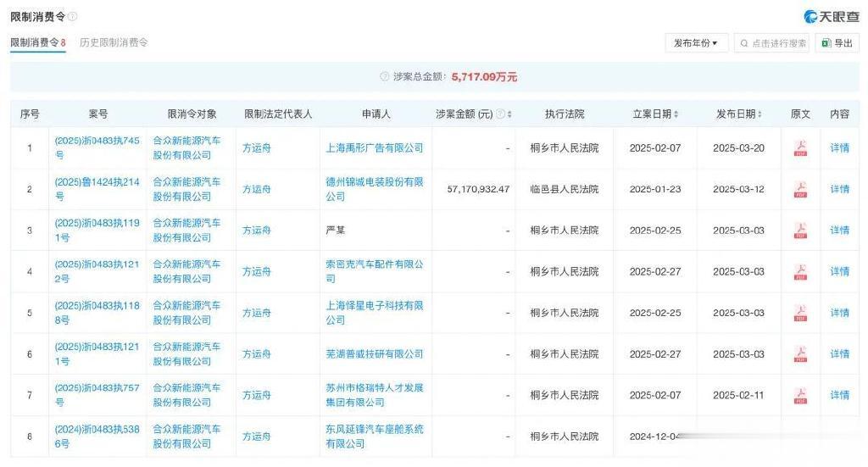The image size is (868, 467).
Task: Open case link (2025)浙0483执1212号
Action: [97, 272]
